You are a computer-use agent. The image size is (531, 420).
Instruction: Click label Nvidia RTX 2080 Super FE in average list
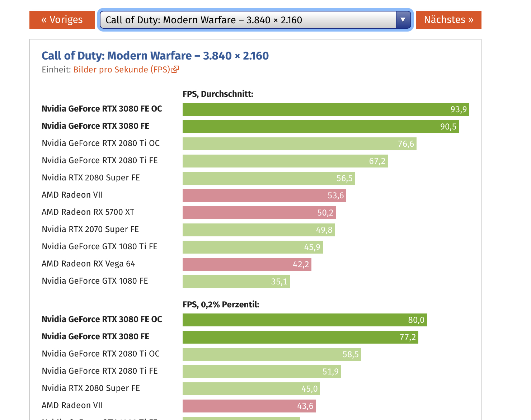[91, 178]
